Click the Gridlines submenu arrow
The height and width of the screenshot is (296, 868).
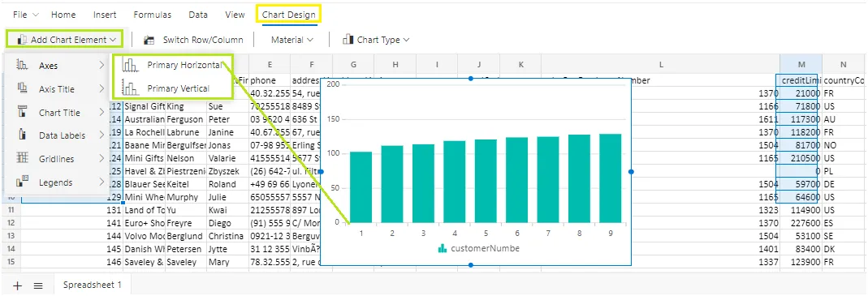[101, 159]
